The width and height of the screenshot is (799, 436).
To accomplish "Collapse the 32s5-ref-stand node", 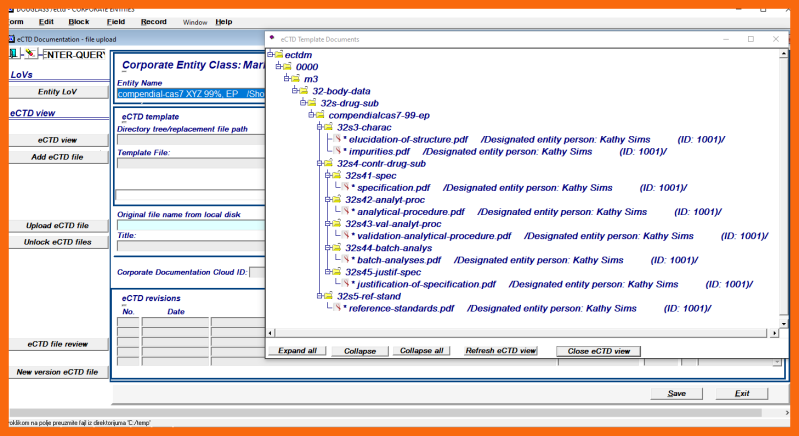I will pyautogui.click(x=319, y=295).
